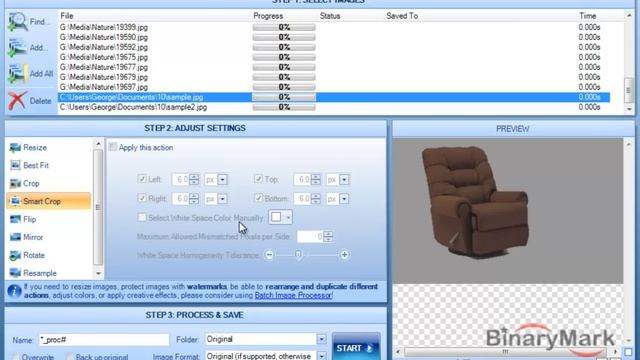Toggle the Back up original checkbox
Screen dimensions: 640x360
(70, 357)
